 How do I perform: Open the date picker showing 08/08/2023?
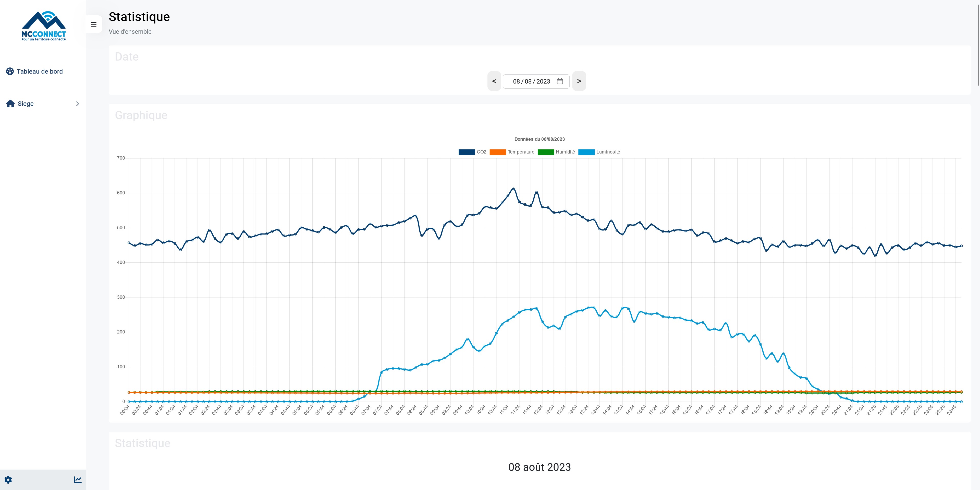531,81
